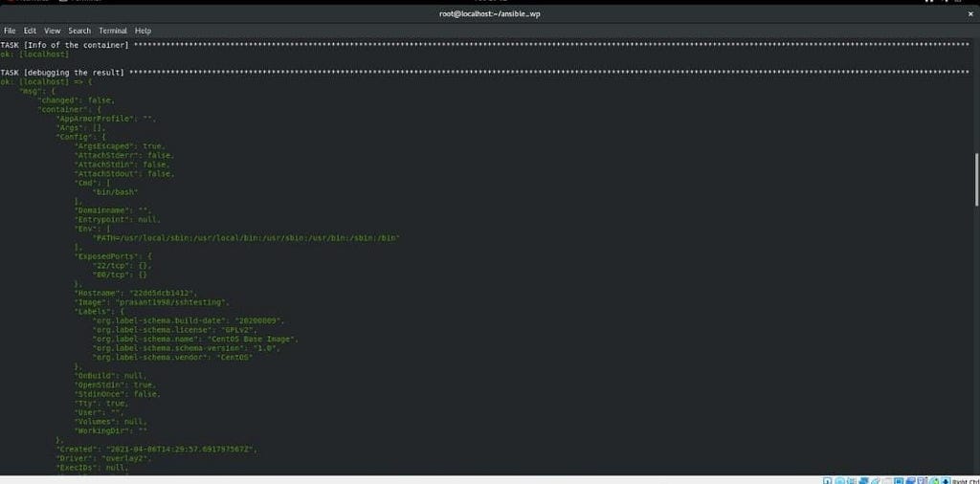The height and width of the screenshot is (484, 980).
Task: Close the root@localhost terminal window
Action: tap(970, 13)
